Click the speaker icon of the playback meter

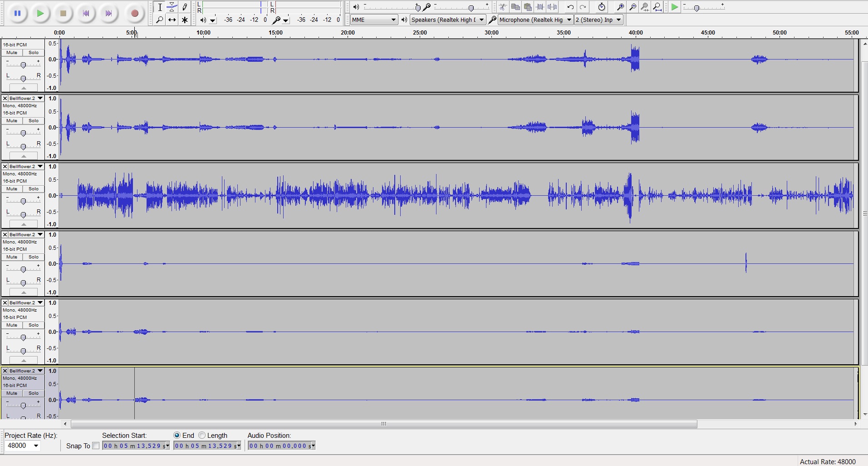click(x=202, y=20)
